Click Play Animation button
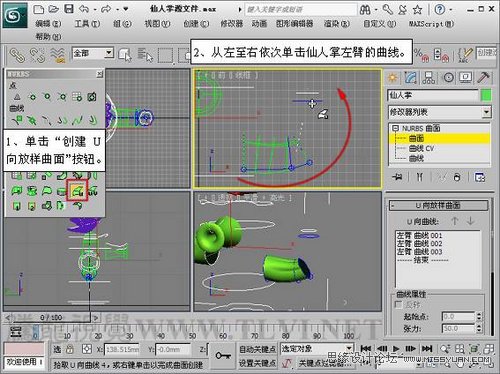Image resolution: width=500 pixels, height=374 pixels. [396, 349]
